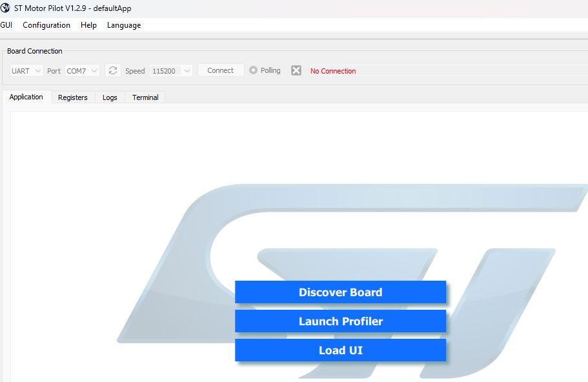Open the GUI menu
Viewport: 588px width, 382px height.
6,25
